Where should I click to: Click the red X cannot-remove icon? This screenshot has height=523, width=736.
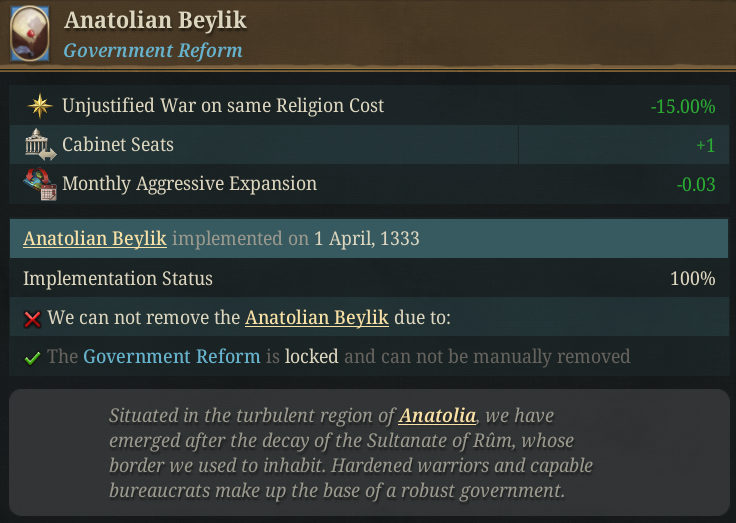32,319
